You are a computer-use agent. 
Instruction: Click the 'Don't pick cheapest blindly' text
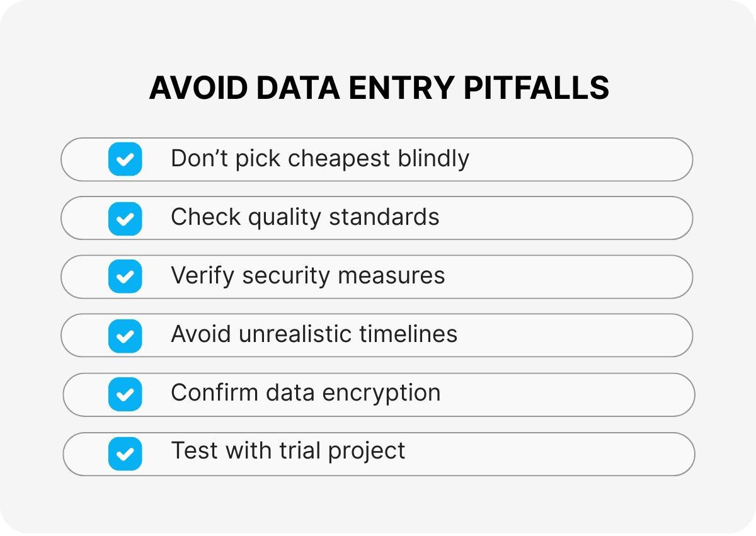(x=319, y=159)
